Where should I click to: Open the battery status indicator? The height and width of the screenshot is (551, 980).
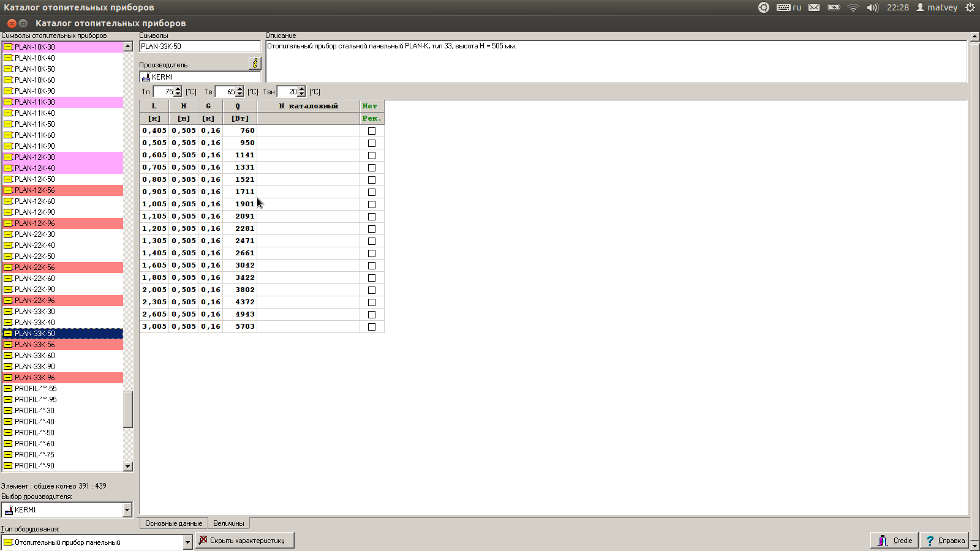click(834, 7)
